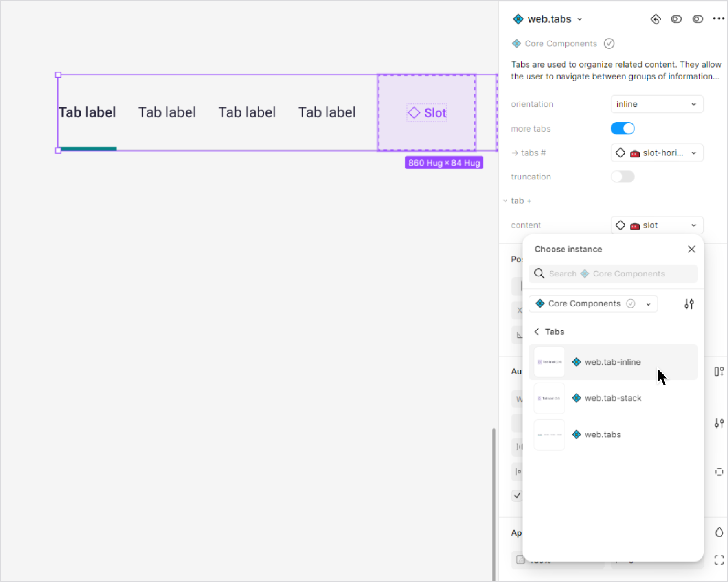The width and height of the screenshot is (728, 582).
Task: Click the search magnifier icon in Choose instance
Action: click(539, 274)
